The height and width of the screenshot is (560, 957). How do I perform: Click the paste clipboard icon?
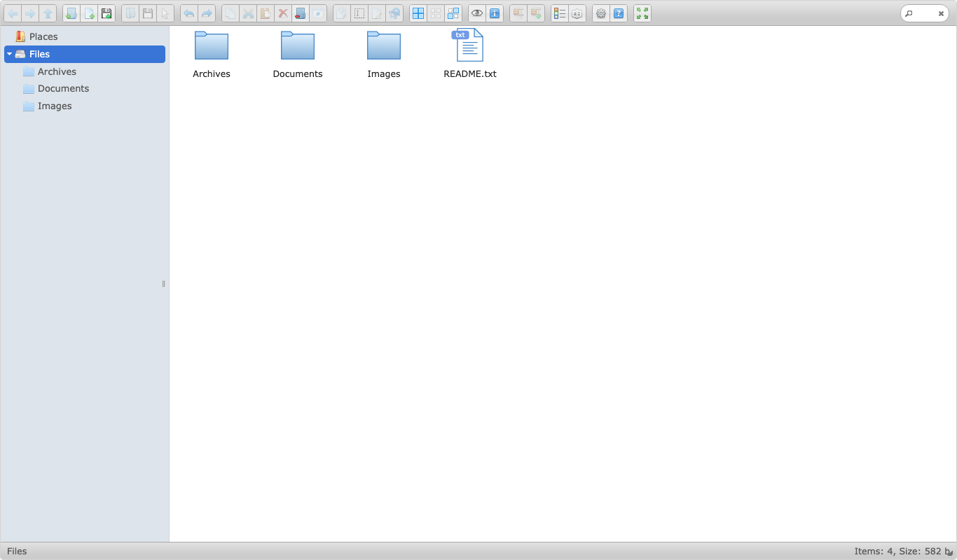(266, 13)
